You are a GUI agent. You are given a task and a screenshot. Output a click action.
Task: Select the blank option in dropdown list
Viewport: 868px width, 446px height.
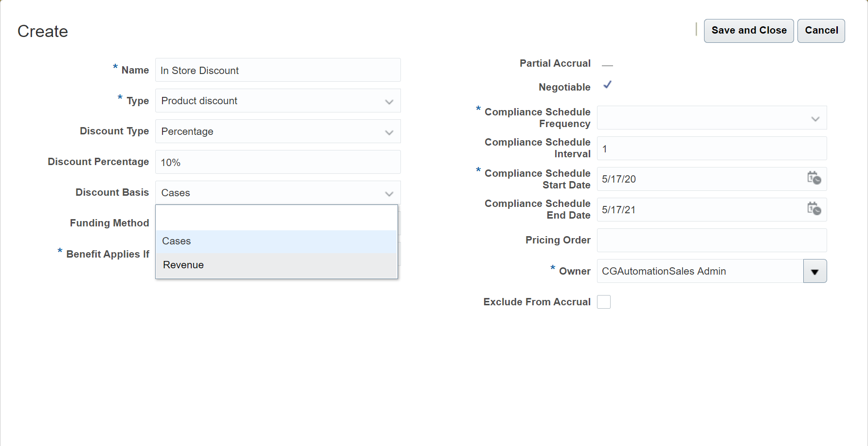pyautogui.click(x=276, y=218)
